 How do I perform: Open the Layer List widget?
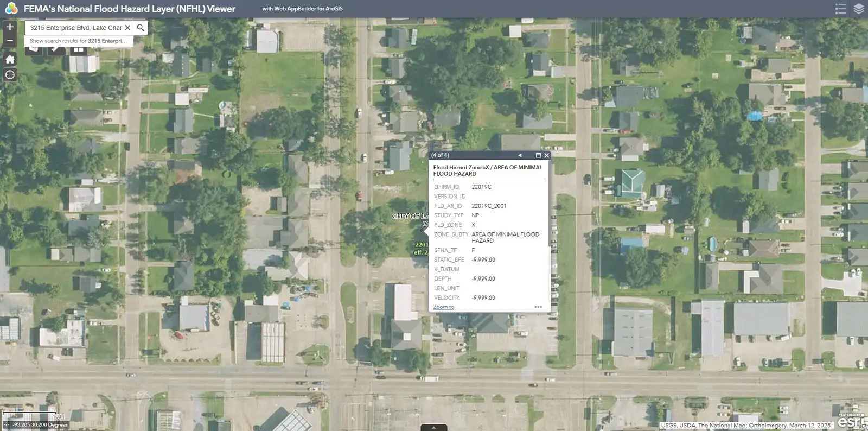click(859, 9)
